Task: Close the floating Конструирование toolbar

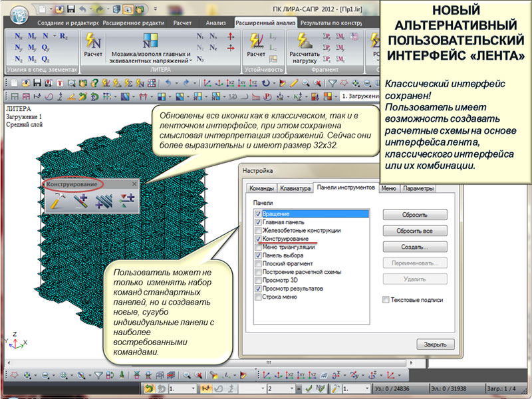Action: 134,184
